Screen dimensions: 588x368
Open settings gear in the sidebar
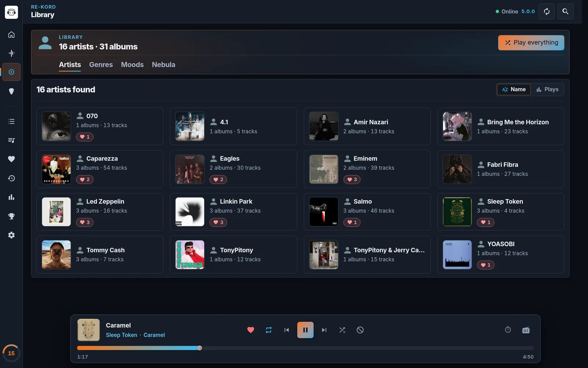point(11,235)
